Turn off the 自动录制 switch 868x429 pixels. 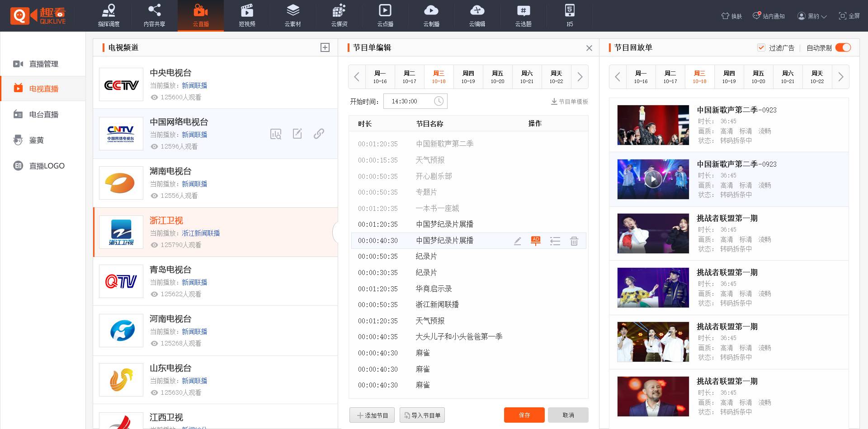(843, 47)
